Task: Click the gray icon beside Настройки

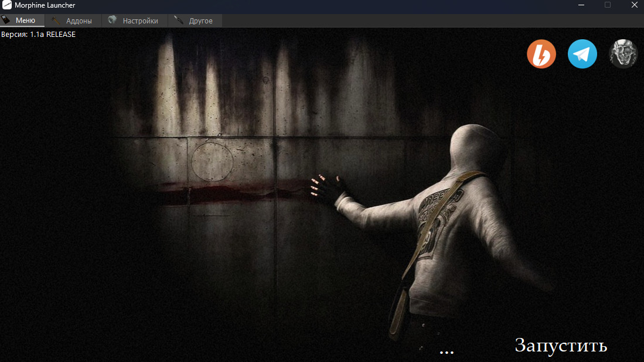Action: point(113,21)
